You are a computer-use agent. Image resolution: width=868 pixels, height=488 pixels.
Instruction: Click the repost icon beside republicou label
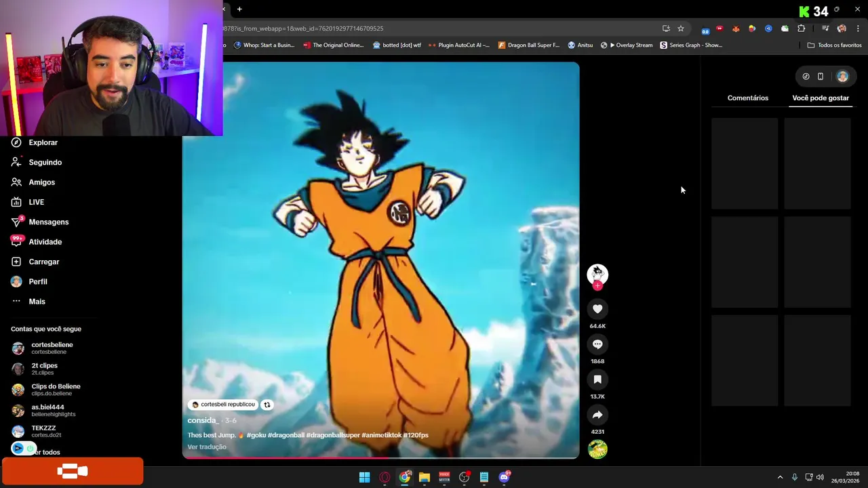click(267, 405)
